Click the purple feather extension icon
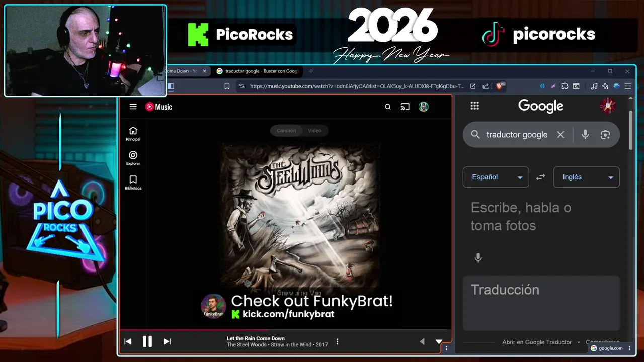The width and height of the screenshot is (644, 362). coord(553,86)
